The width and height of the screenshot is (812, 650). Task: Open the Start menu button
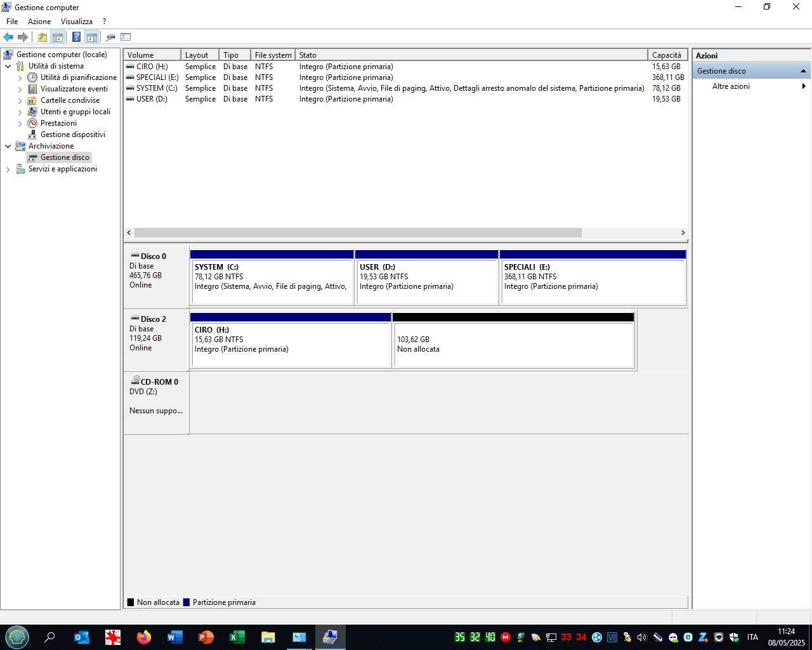(x=17, y=637)
